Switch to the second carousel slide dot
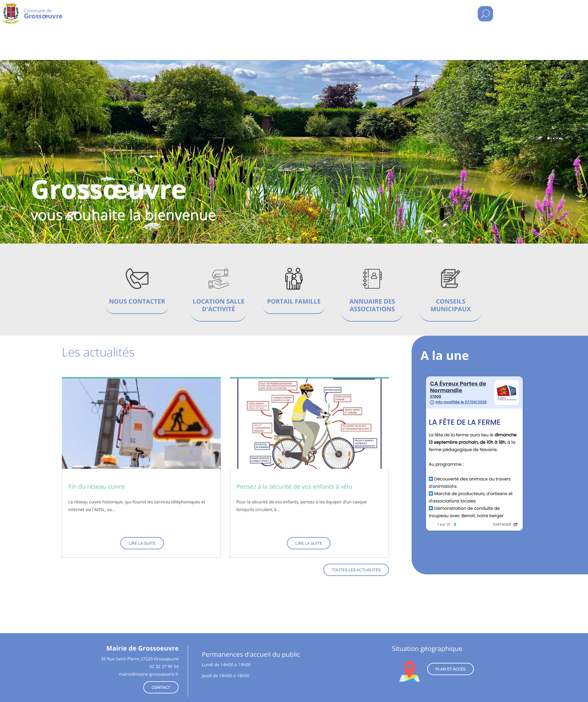The image size is (588, 702). [294, 239]
